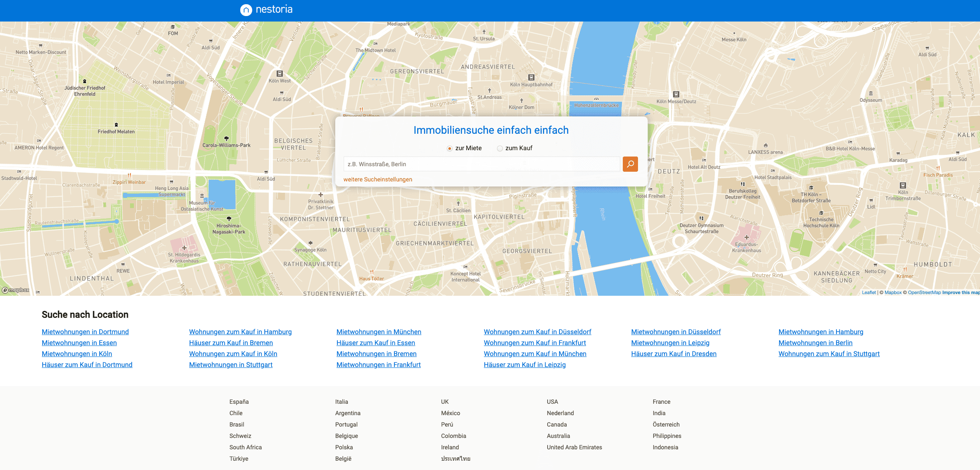The image size is (980, 470).
Task: Click the Zippiri Weinbar restaurant icon
Action: [x=129, y=176]
